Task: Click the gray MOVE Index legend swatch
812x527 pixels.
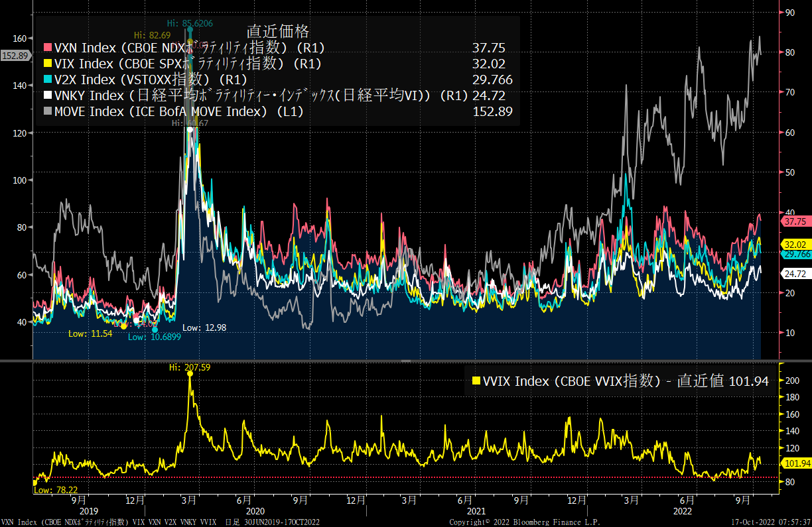Action: click(47, 112)
